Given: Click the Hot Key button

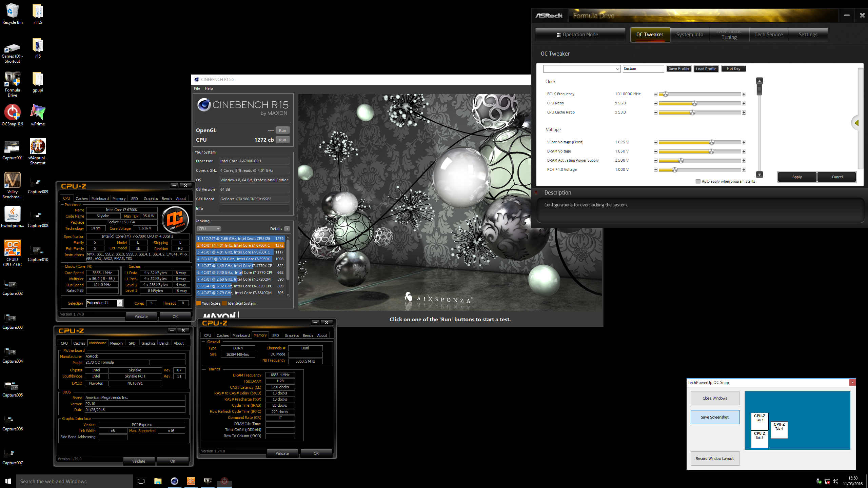Looking at the screenshot, I should pos(733,68).
